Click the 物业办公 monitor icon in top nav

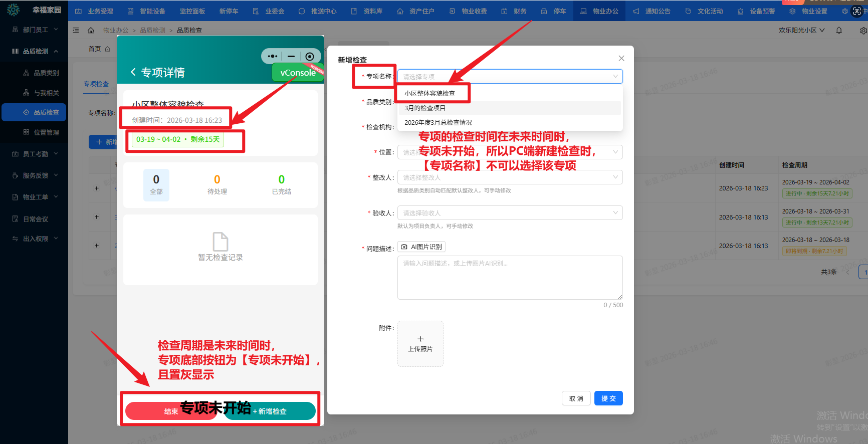(583, 11)
